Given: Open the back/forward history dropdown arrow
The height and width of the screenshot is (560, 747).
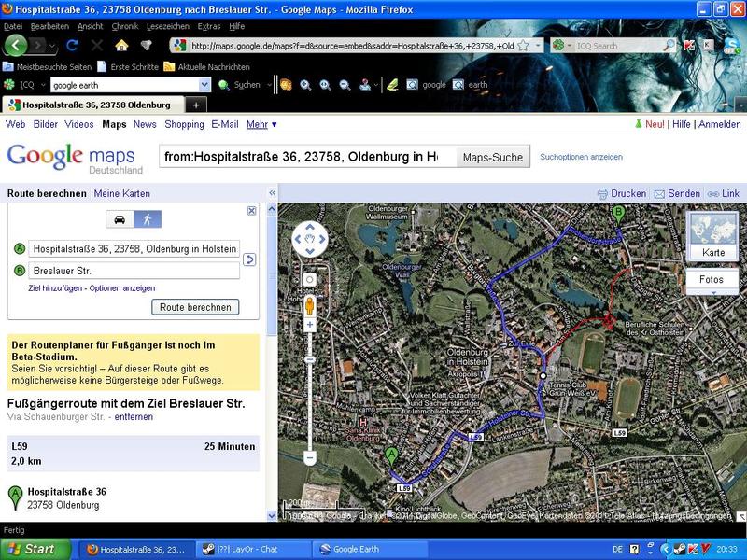Looking at the screenshot, I should pos(52,46).
